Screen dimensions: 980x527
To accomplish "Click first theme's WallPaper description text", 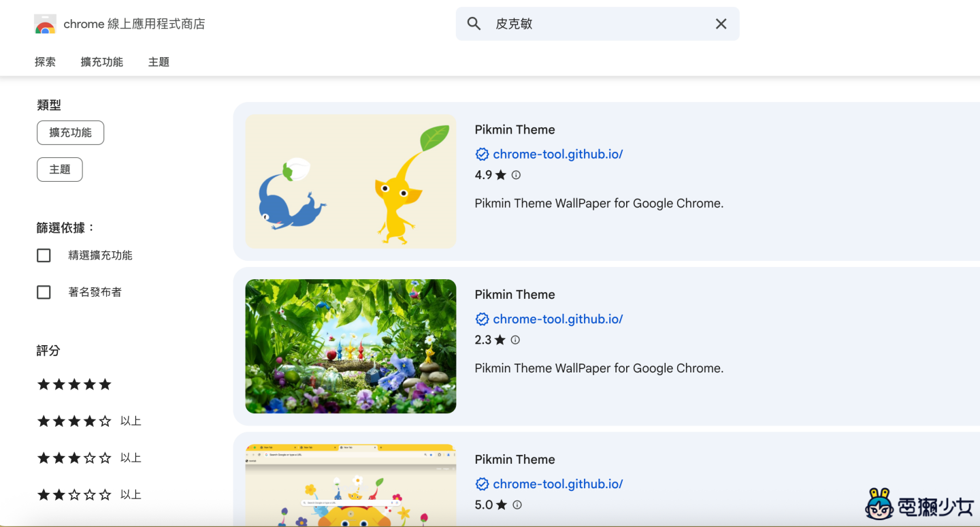I will point(599,204).
